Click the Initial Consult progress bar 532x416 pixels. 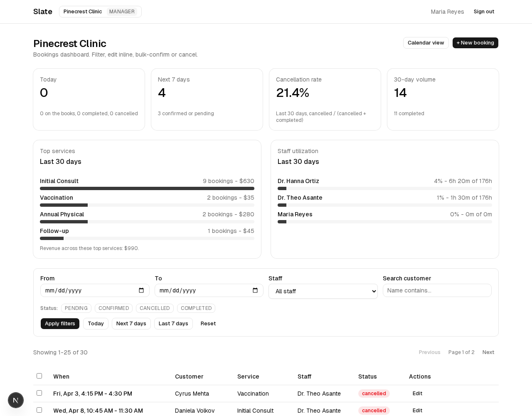[147, 188]
